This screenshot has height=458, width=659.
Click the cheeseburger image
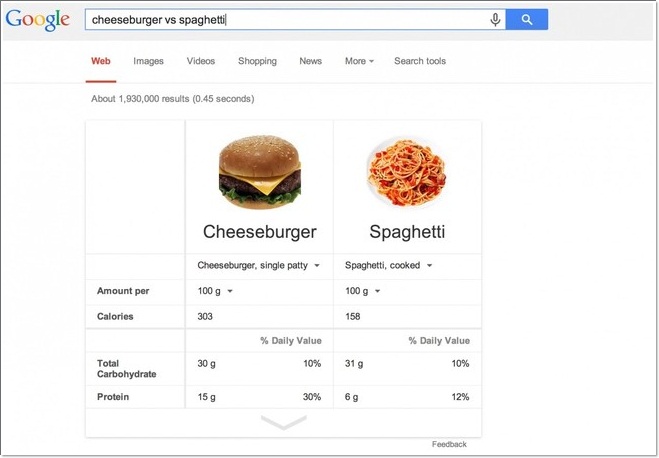click(260, 172)
